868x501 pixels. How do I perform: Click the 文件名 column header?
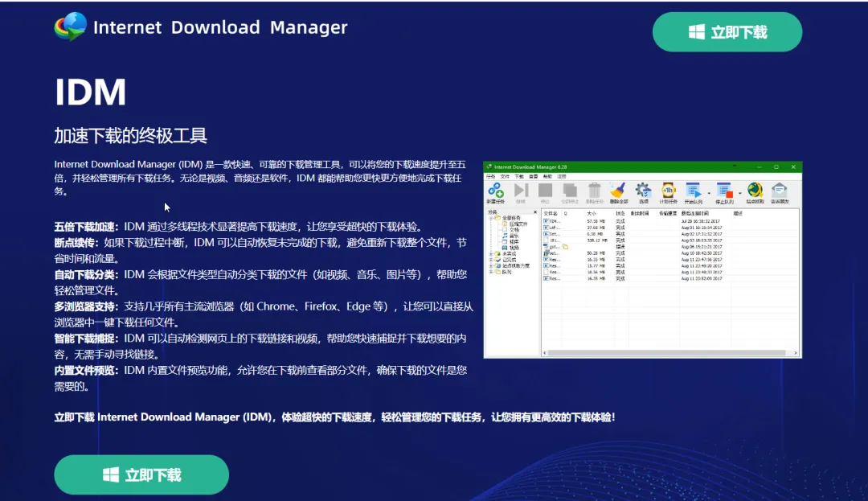551,214
